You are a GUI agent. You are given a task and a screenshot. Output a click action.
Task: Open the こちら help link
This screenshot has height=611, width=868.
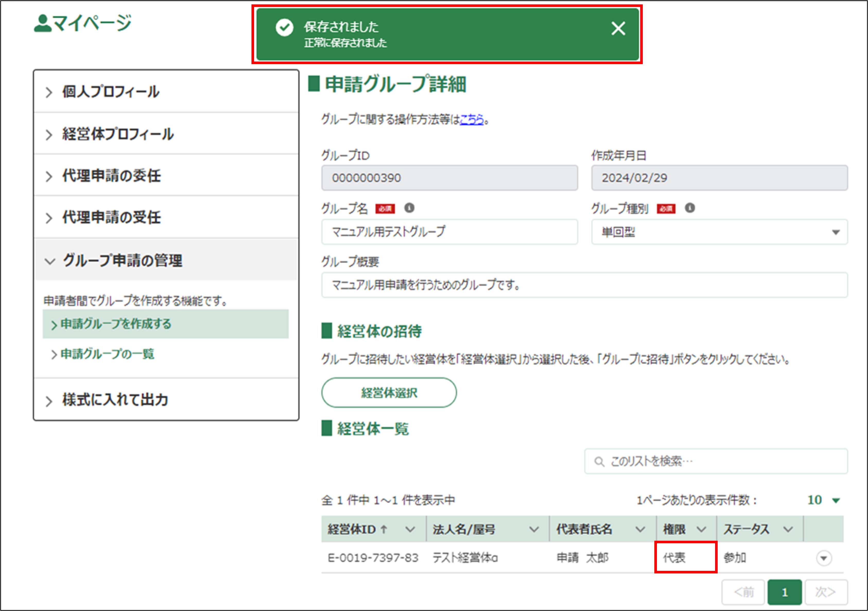[x=471, y=120]
